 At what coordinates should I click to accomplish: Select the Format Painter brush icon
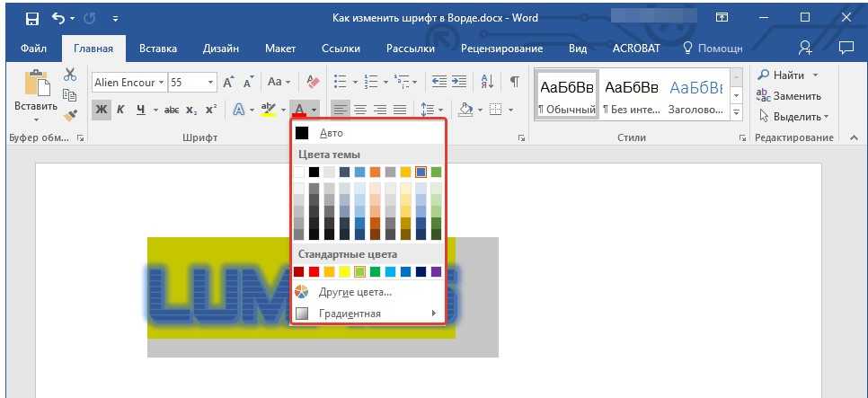point(70,114)
